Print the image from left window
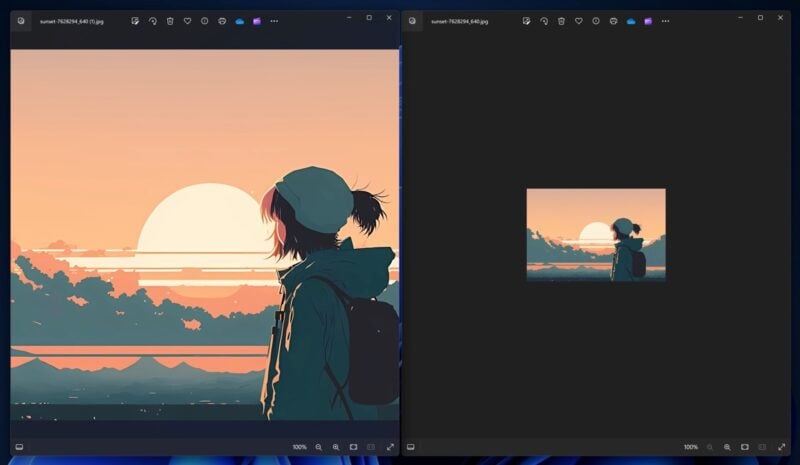Screen dimensions: 800x465 click(222, 21)
